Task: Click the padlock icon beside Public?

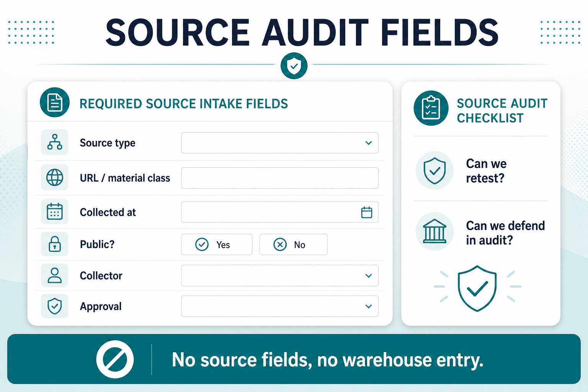Action: (55, 244)
